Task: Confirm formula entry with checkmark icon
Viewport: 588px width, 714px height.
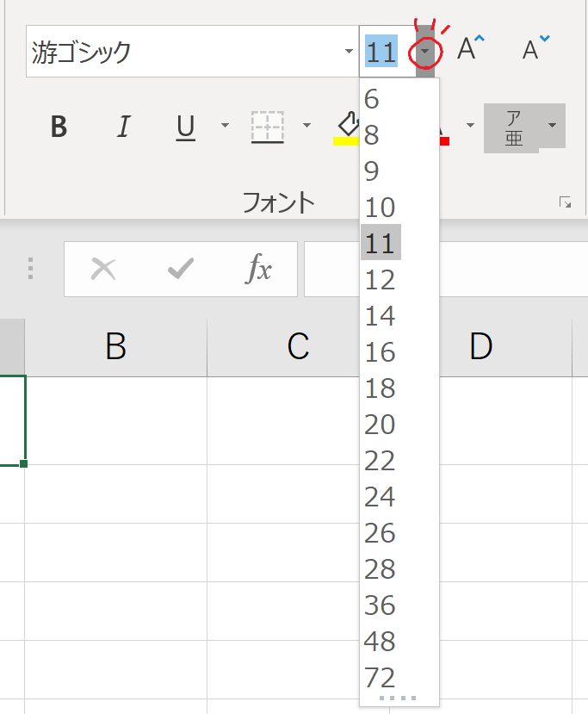Action: 181,269
